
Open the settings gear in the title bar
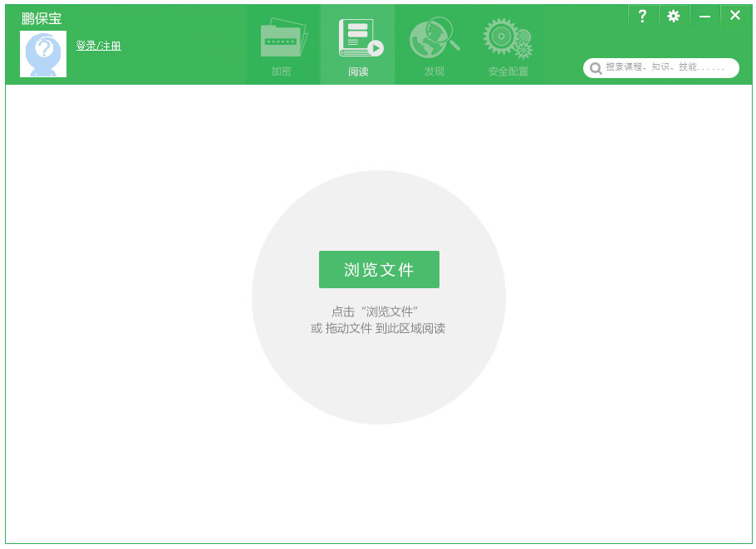(673, 15)
